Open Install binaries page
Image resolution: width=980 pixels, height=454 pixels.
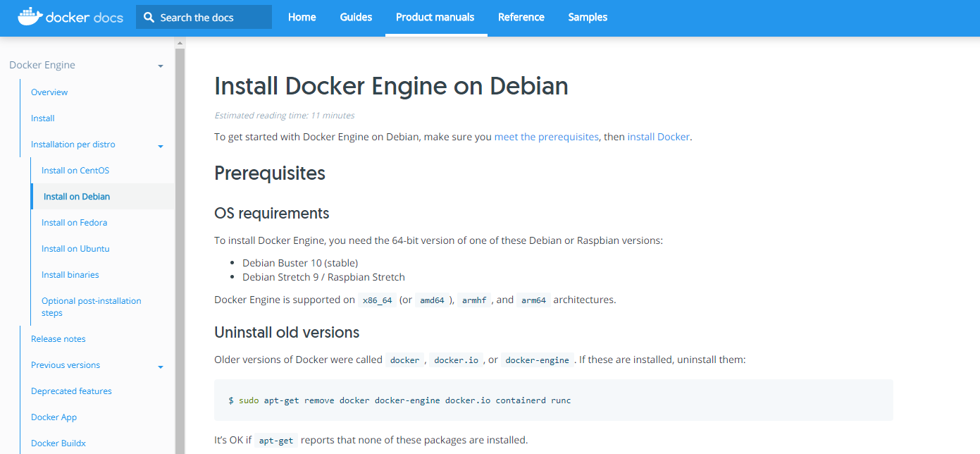[70, 275]
